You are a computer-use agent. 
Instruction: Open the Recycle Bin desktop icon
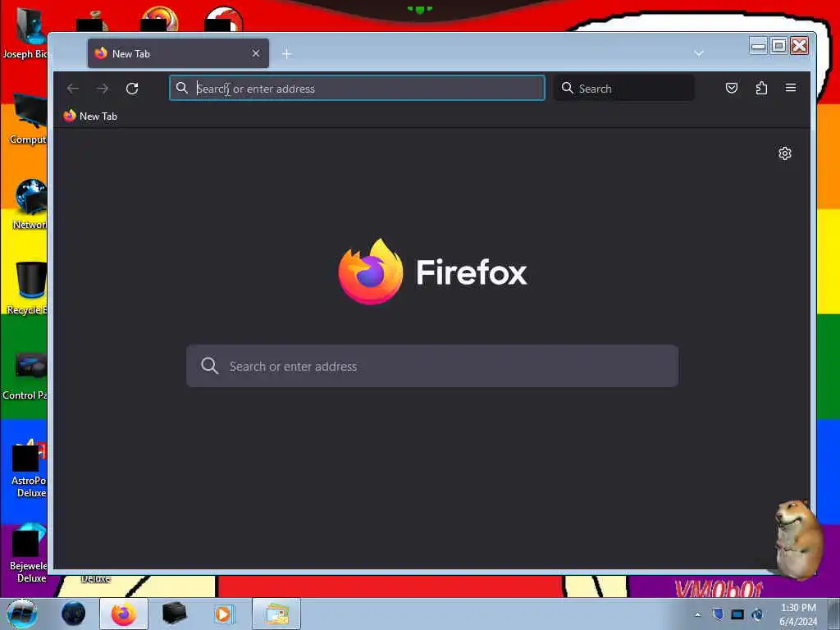[28, 288]
